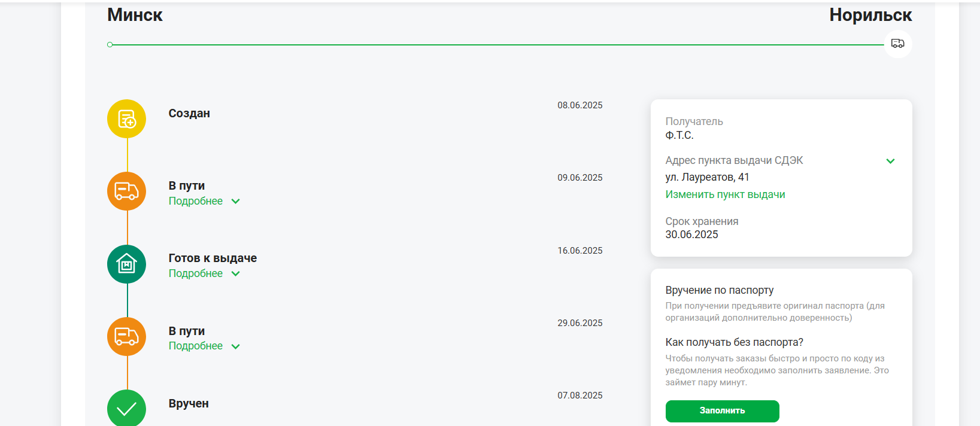Image resolution: width=980 pixels, height=426 pixels.
Task: Click the green warehouse 'Готов к выдаче' icon
Action: tap(126, 264)
